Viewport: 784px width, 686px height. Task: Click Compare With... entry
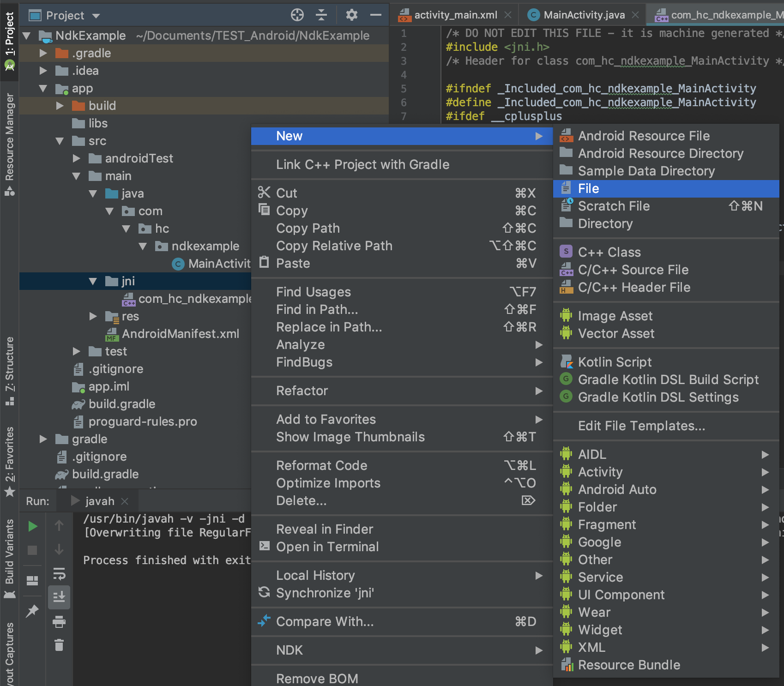point(402,621)
